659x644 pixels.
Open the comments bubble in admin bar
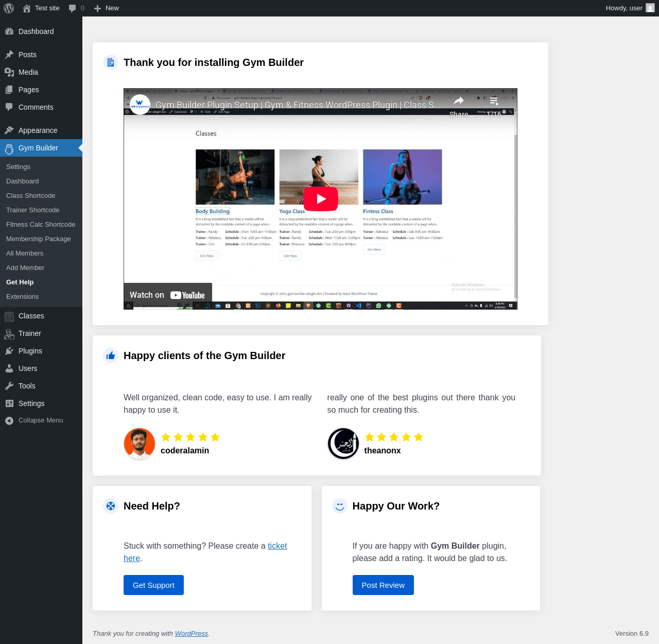tap(73, 8)
